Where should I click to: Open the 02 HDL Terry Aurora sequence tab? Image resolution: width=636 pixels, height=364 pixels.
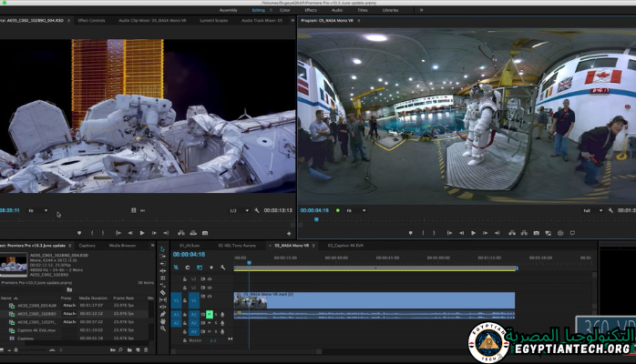238,246
